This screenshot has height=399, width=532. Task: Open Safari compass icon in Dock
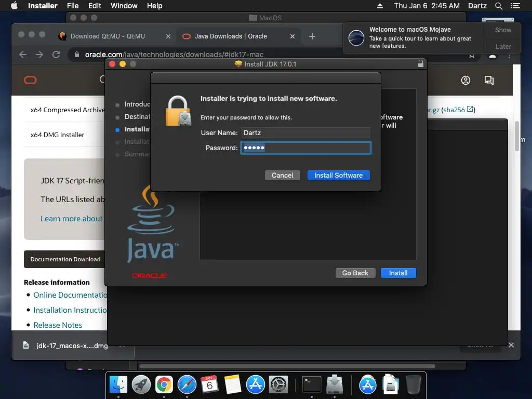(187, 385)
